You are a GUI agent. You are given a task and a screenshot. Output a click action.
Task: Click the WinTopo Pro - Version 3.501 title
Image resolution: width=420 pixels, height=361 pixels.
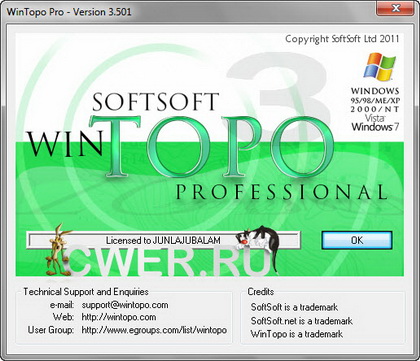coord(69,12)
